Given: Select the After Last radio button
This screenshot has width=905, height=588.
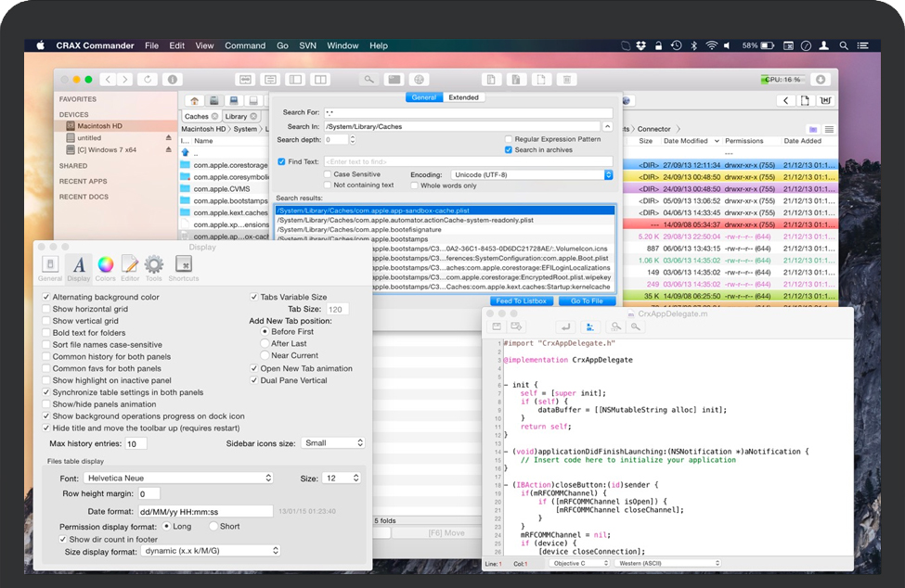Looking at the screenshot, I should [265, 343].
